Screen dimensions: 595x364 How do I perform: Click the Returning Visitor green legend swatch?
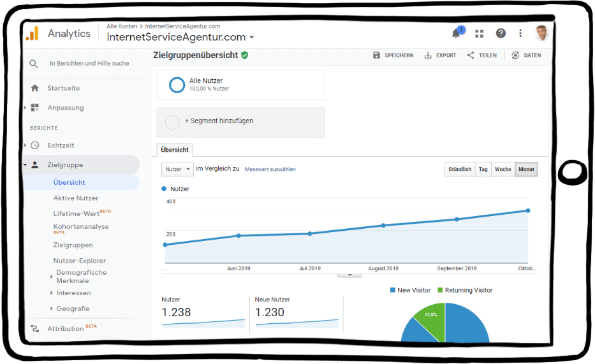[440, 290]
